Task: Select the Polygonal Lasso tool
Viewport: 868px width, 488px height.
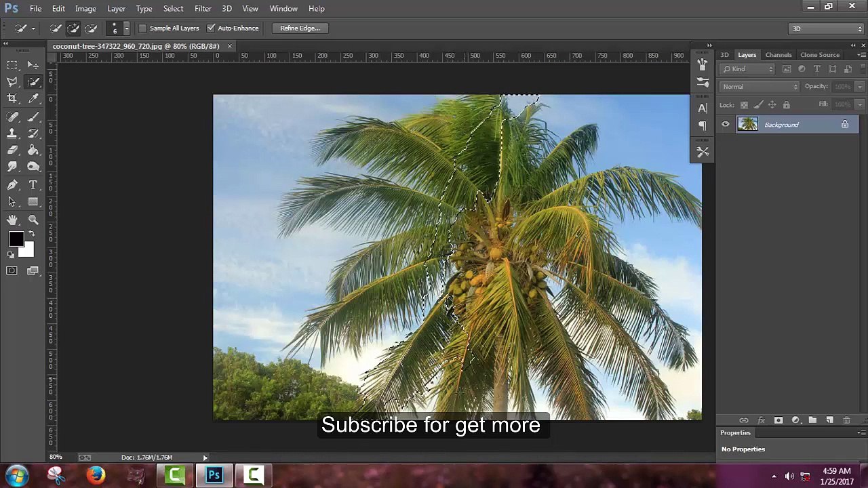Action: point(12,81)
